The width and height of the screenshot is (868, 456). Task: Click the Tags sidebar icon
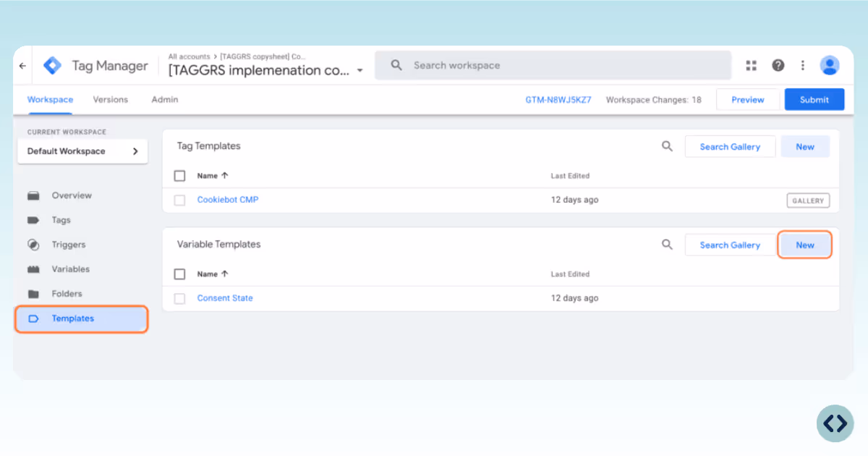click(x=33, y=220)
